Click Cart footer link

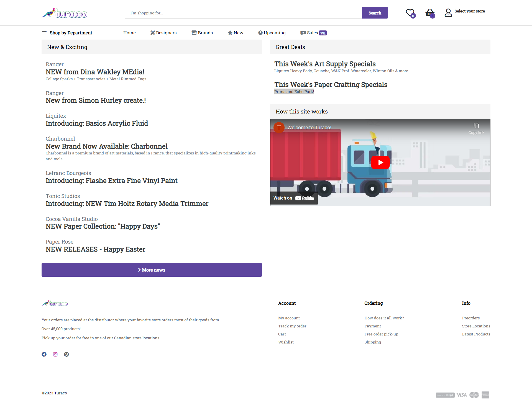point(282,334)
